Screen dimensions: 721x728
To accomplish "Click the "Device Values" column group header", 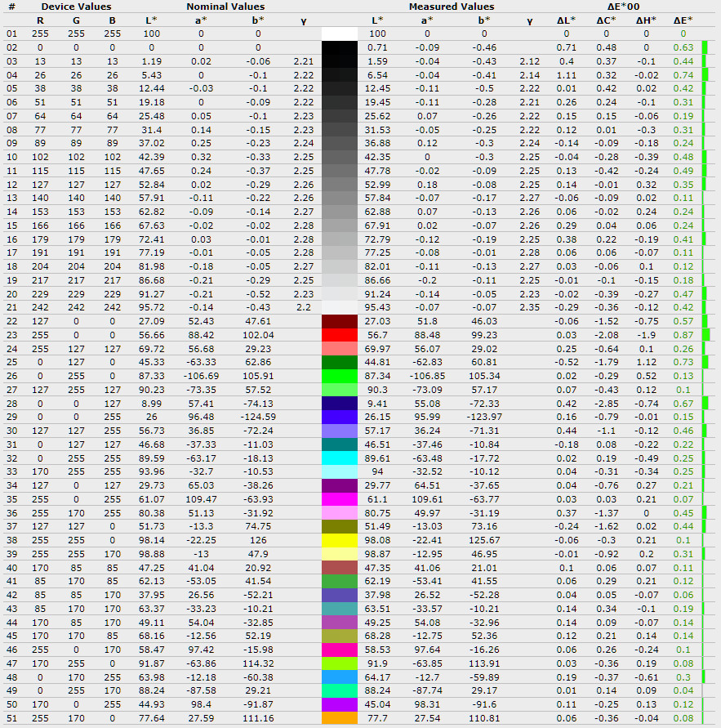I will [76, 7].
